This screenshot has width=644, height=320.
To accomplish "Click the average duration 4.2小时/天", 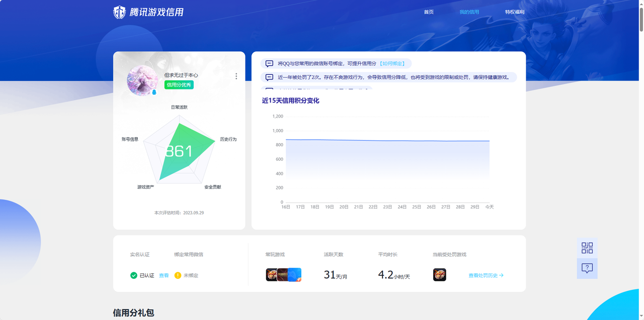I will pos(394,275).
